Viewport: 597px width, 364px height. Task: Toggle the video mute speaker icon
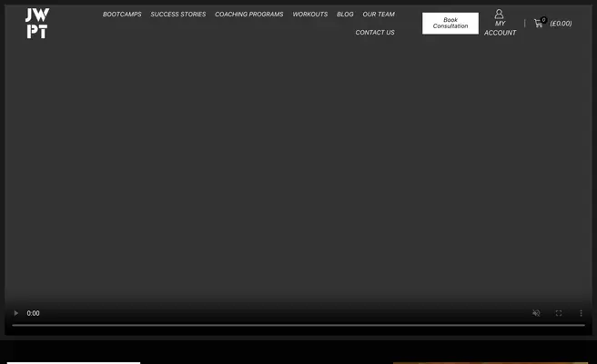tap(536, 313)
